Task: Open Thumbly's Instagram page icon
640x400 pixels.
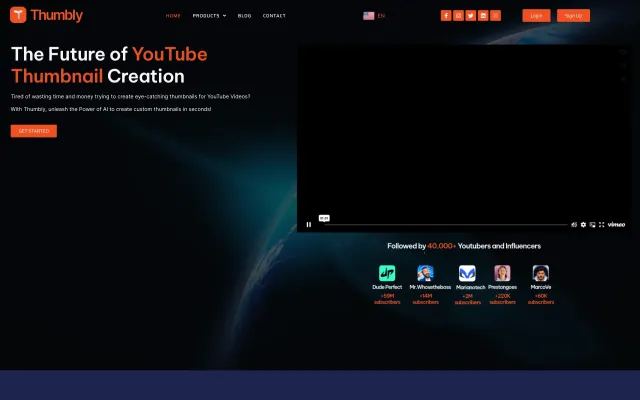Action: click(458, 16)
